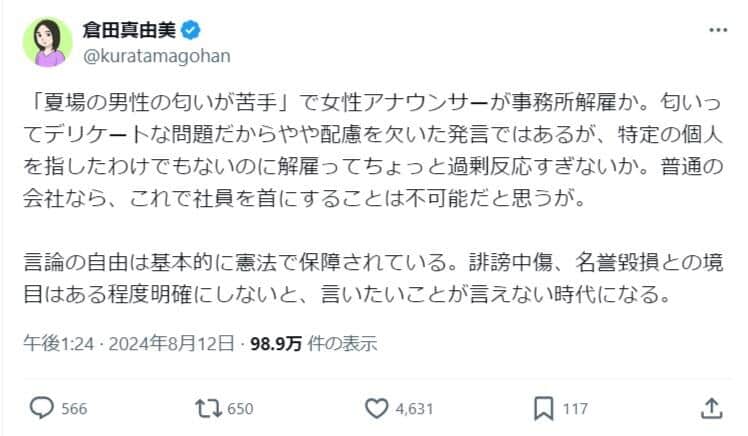The height and width of the screenshot is (436, 748).
Task: Bookmark the post with the bookmark icon
Action: coord(544,408)
